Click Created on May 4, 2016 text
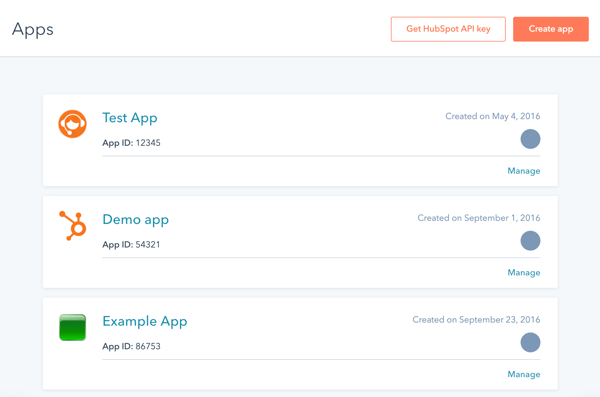The width and height of the screenshot is (600, 397). [x=492, y=116]
